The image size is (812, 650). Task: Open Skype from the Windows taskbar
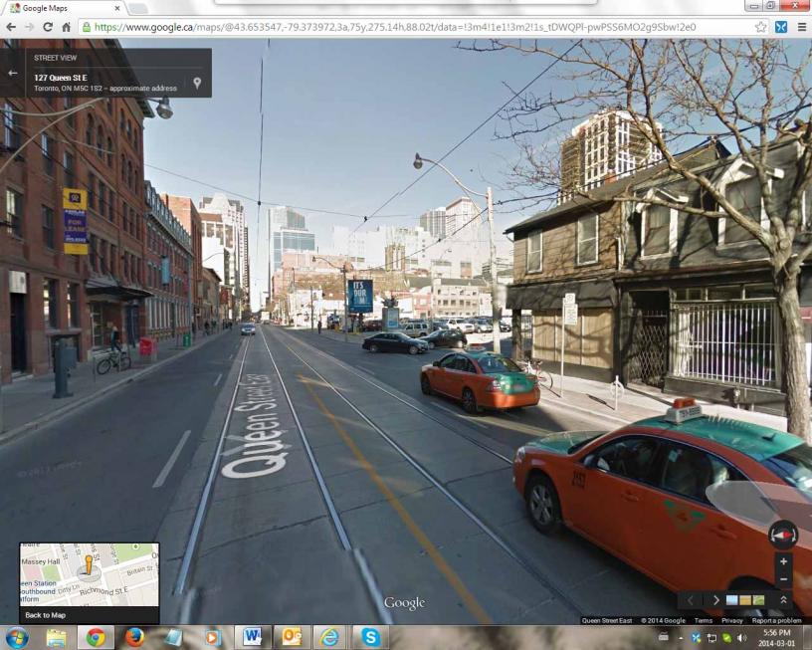[x=370, y=637]
